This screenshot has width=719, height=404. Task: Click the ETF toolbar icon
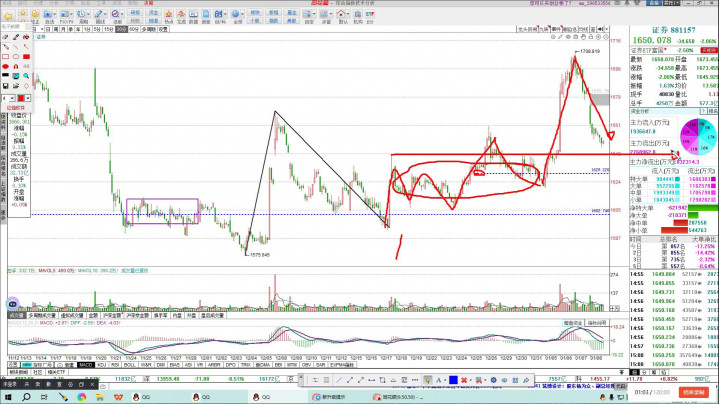(x=370, y=16)
